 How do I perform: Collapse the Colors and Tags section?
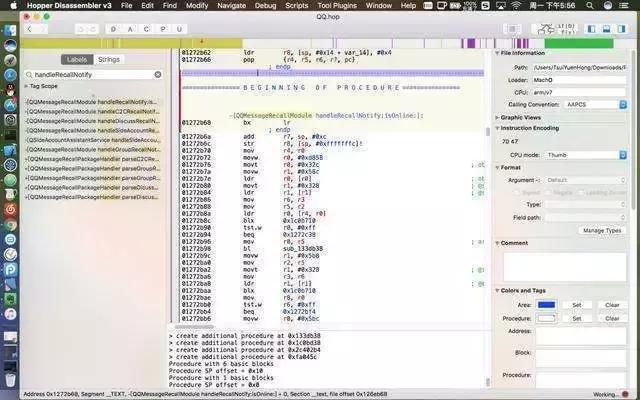(x=497, y=291)
